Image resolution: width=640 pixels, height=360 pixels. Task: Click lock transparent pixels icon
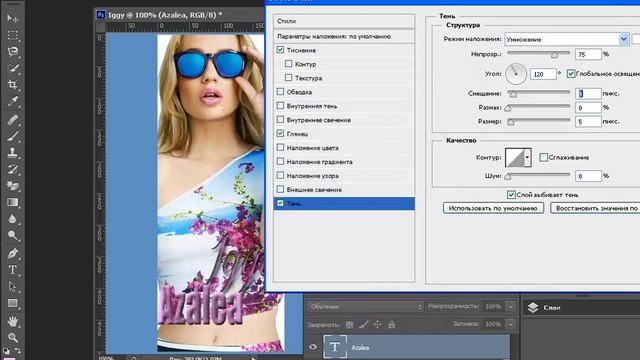349,324
